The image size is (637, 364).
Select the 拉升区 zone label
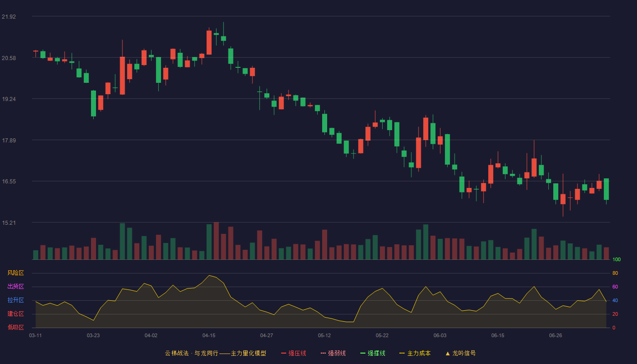[15, 300]
